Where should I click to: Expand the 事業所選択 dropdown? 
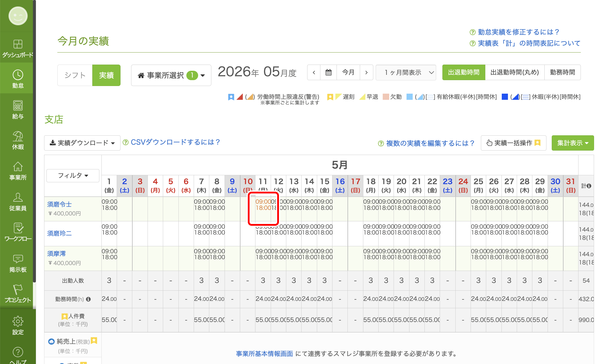click(171, 75)
